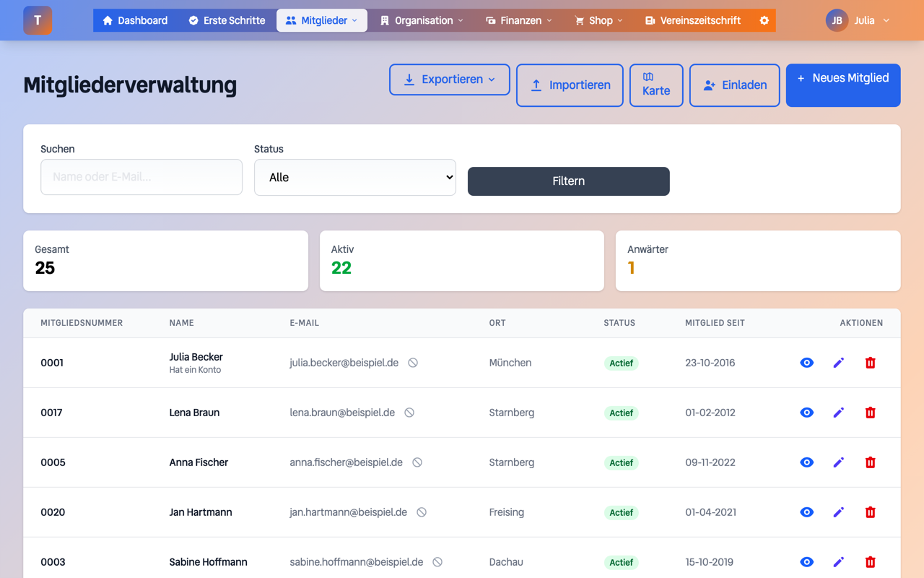
Task: Click blocked icon next to julia.becker@beispiel.de
Action: (413, 363)
